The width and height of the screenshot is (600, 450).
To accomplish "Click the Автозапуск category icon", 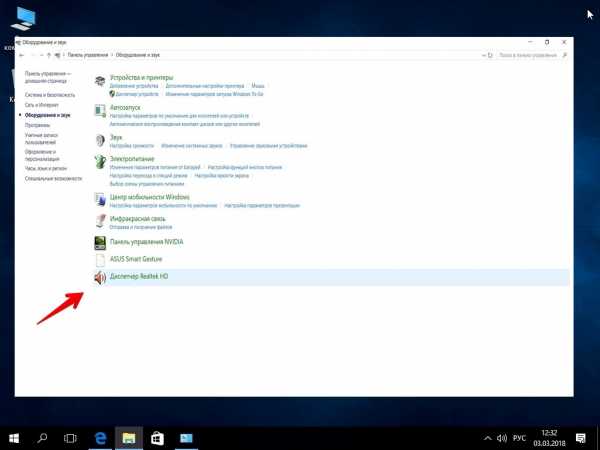I will pyautogui.click(x=100, y=111).
